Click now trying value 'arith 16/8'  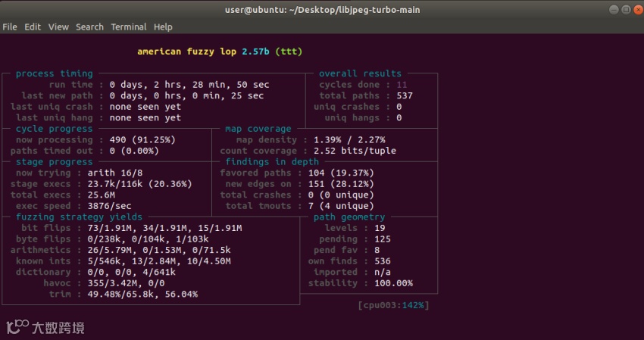115,173
